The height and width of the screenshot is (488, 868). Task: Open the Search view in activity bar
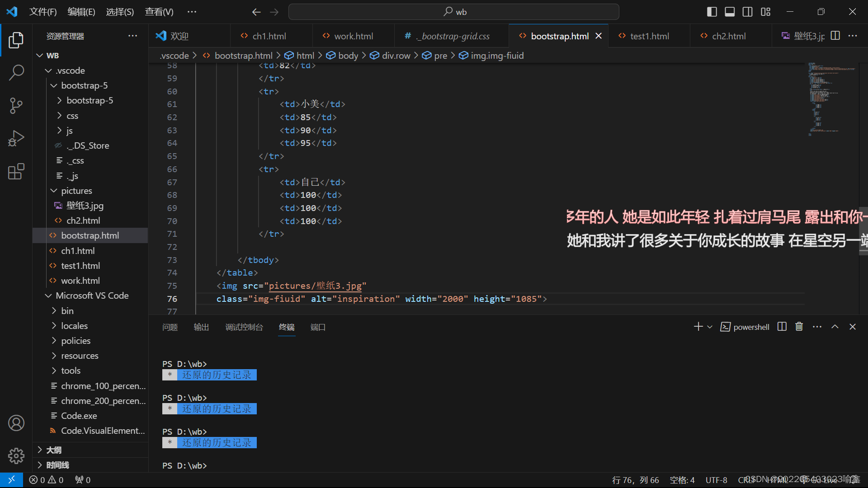pos(16,72)
